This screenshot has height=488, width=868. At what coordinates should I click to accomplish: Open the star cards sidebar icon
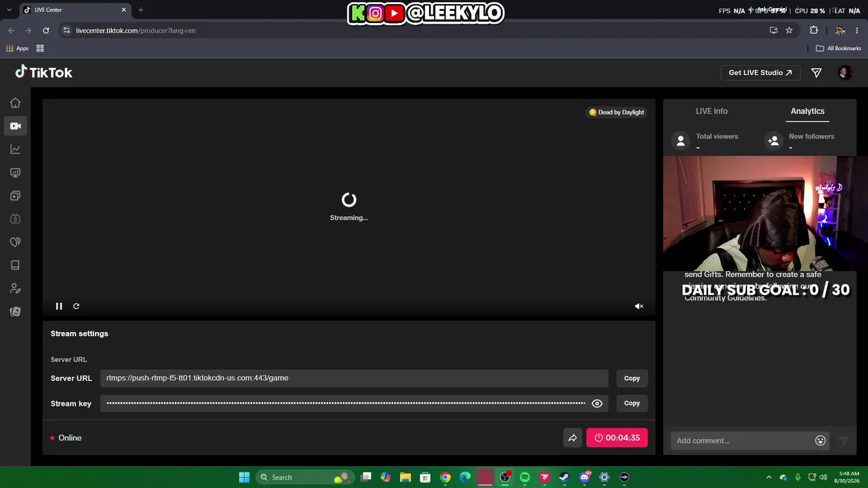pos(15,312)
